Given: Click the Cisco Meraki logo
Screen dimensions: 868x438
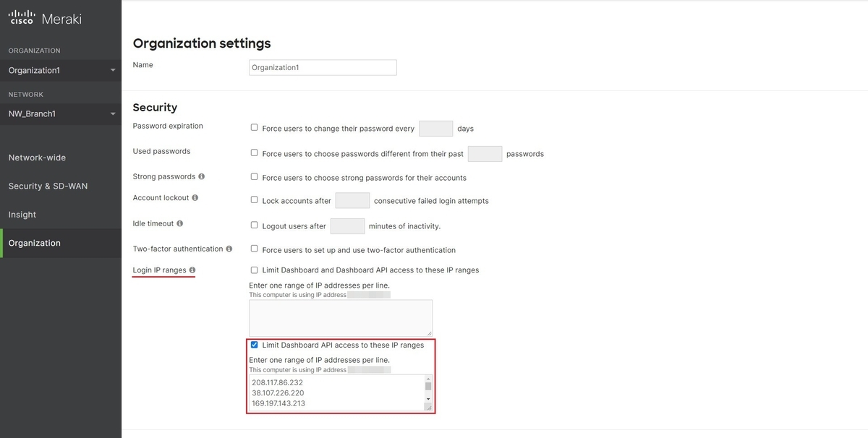Looking at the screenshot, I should pyautogui.click(x=45, y=18).
